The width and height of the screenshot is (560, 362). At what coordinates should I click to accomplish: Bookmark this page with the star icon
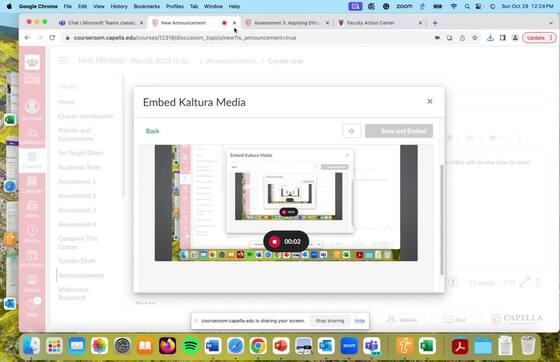pyautogui.click(x=475, y=37)
